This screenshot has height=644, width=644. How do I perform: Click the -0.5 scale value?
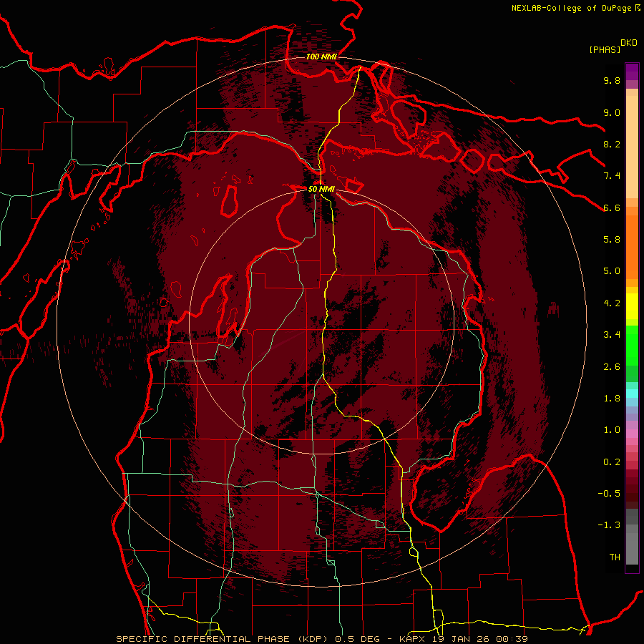(609, 494)
